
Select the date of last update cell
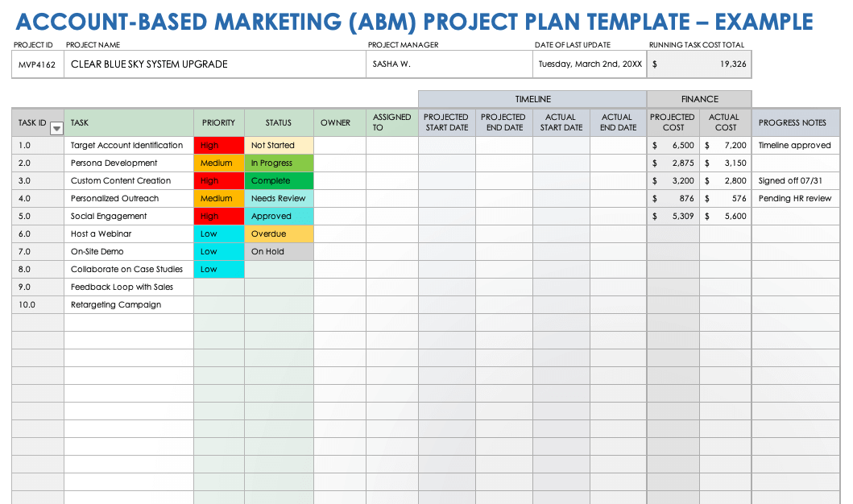click(x=590, y=64)
